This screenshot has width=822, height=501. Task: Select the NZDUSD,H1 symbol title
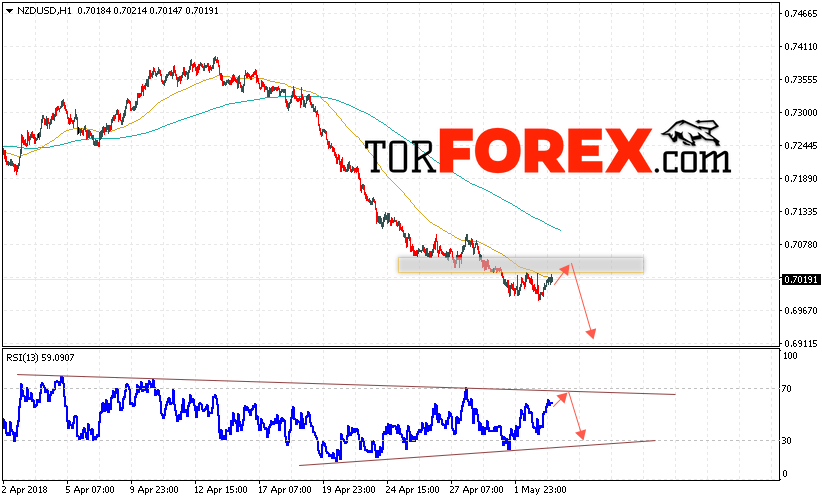(x=44, y=10)
